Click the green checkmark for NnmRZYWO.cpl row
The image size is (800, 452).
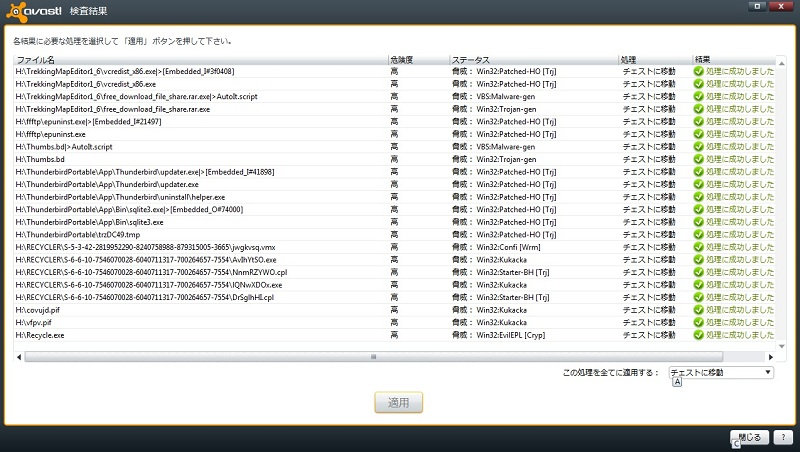point(698,272)
